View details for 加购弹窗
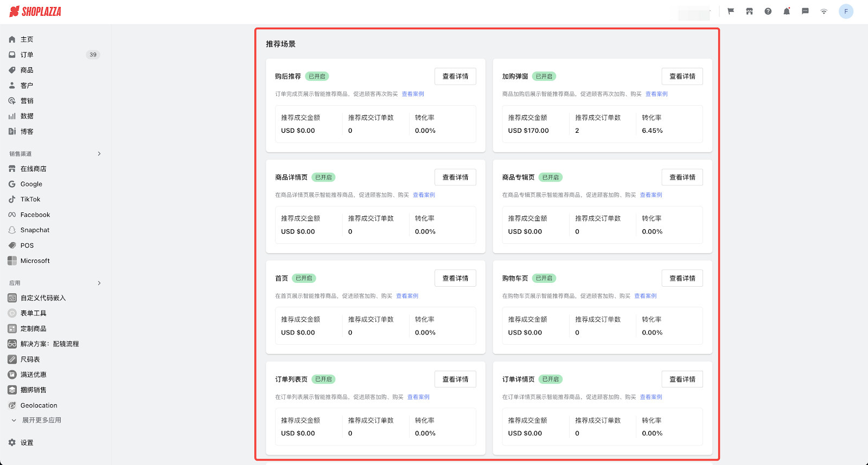This screenshot has height=465, width=868. [x=682, y=76]
